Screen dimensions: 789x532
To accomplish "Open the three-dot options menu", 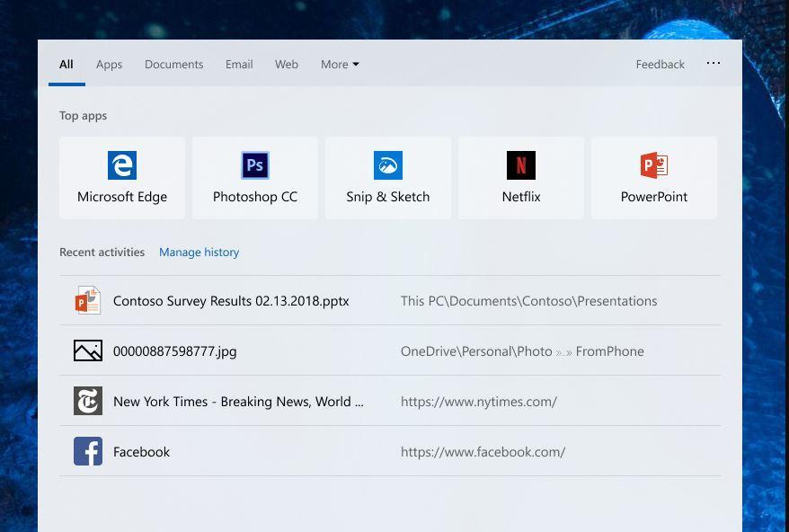I will 714,64.
